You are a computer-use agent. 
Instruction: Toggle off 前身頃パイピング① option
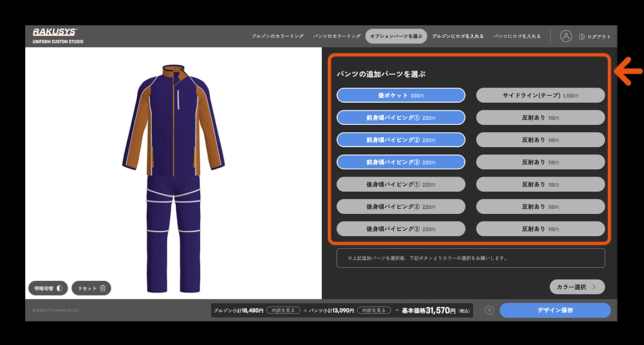[x=401, y=117]
